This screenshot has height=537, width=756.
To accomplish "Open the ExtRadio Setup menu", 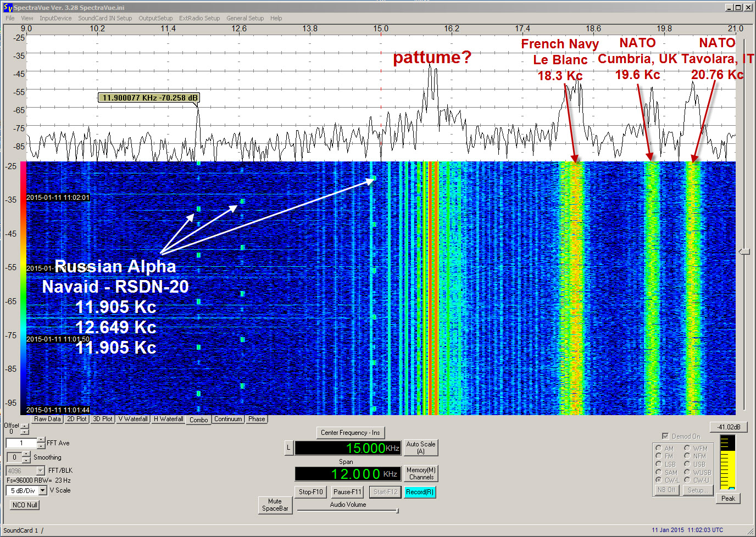I will tap(199, 18).
